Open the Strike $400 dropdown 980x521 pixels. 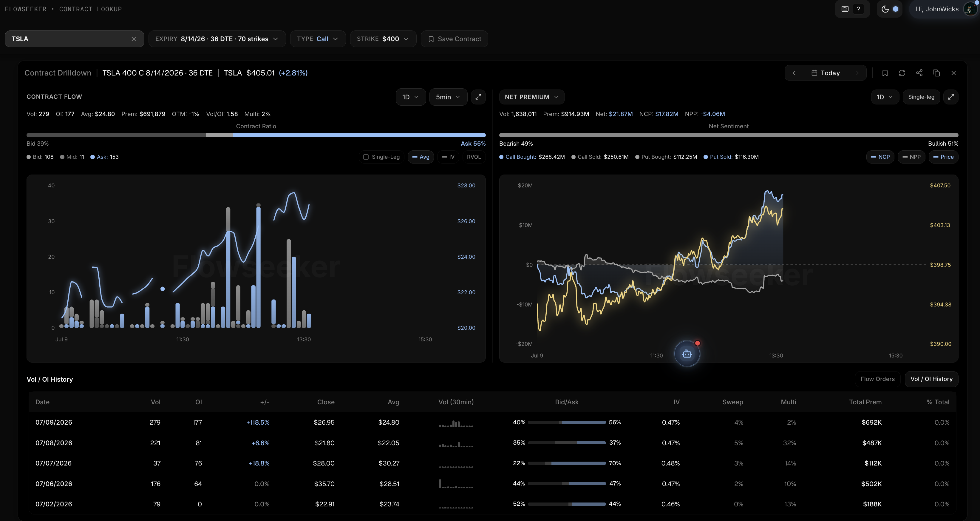[x=383, y=39]
